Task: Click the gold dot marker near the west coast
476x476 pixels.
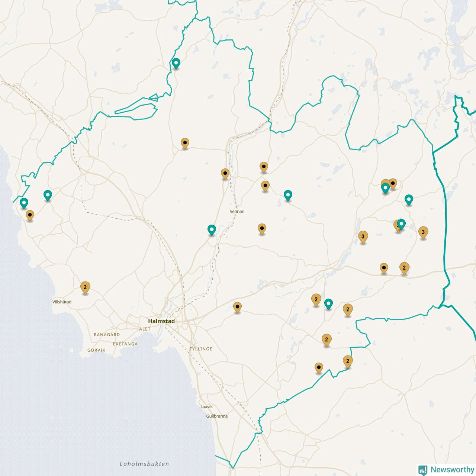Action: click(x=30, y=215)
